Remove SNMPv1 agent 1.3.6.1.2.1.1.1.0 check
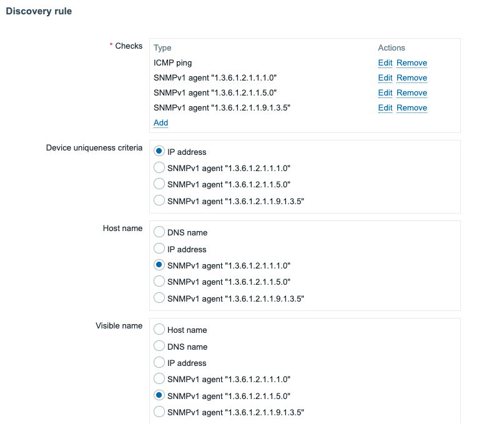504x439 pixels. (412, 78)
